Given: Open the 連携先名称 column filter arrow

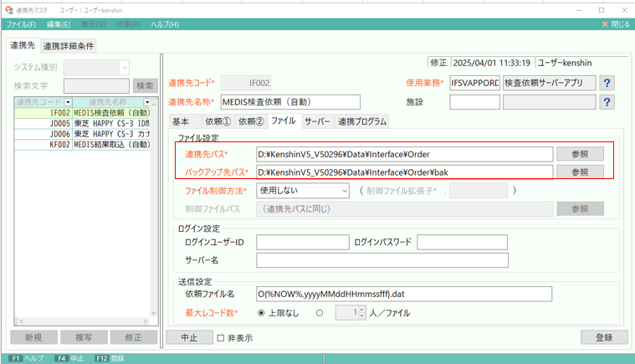Looking at the screenshot, I should [147, 102].
